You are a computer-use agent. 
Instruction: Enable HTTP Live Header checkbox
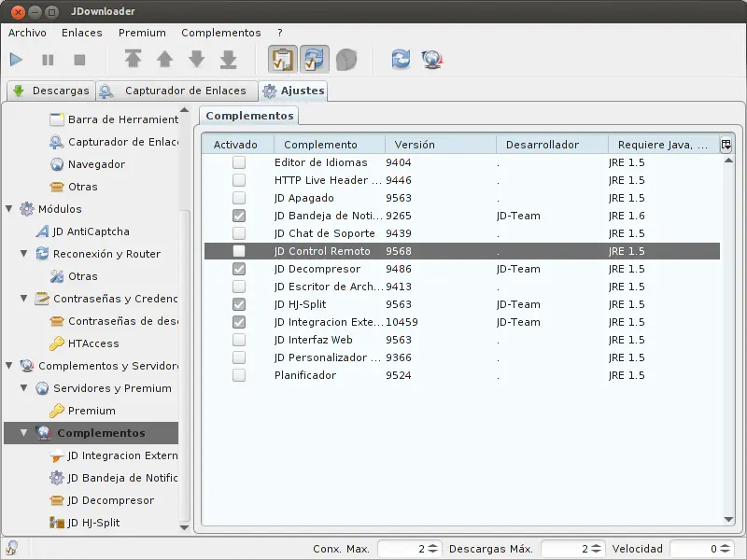coord(239,180)
